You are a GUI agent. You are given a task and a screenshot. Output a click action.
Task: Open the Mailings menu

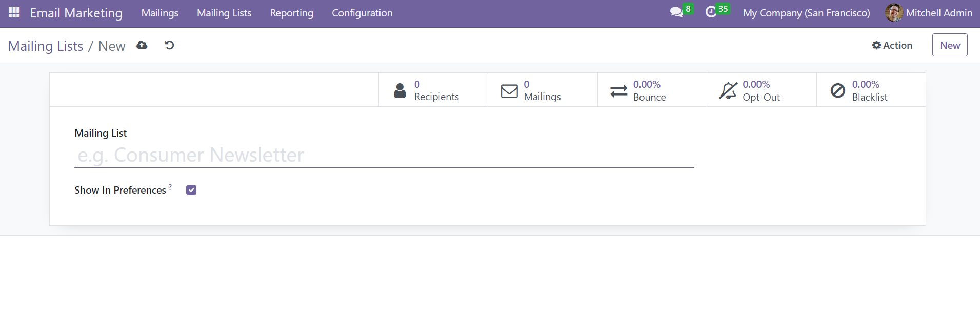pyautogui.click(x=160, y=13)
